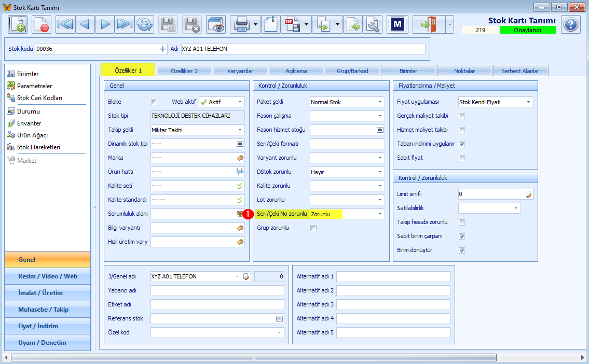Open the Resim / Video / Web section
Viewport: 589px width, 364px height.
[47, 276]
